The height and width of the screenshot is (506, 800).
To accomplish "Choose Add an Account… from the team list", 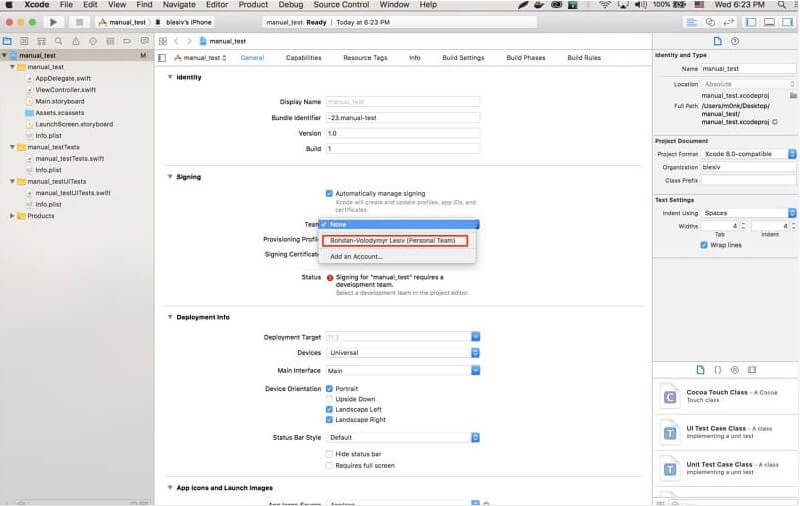I will (x=356, y=257).
